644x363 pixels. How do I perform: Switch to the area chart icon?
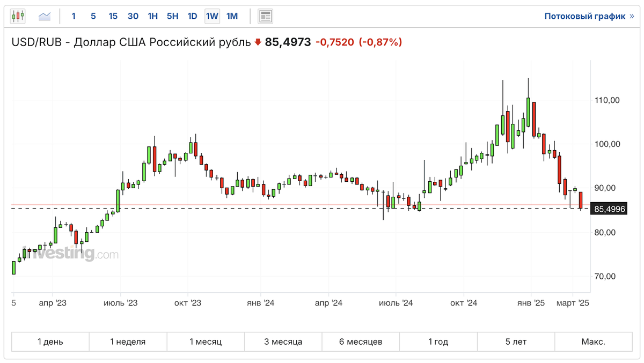(x=45, y=16)
